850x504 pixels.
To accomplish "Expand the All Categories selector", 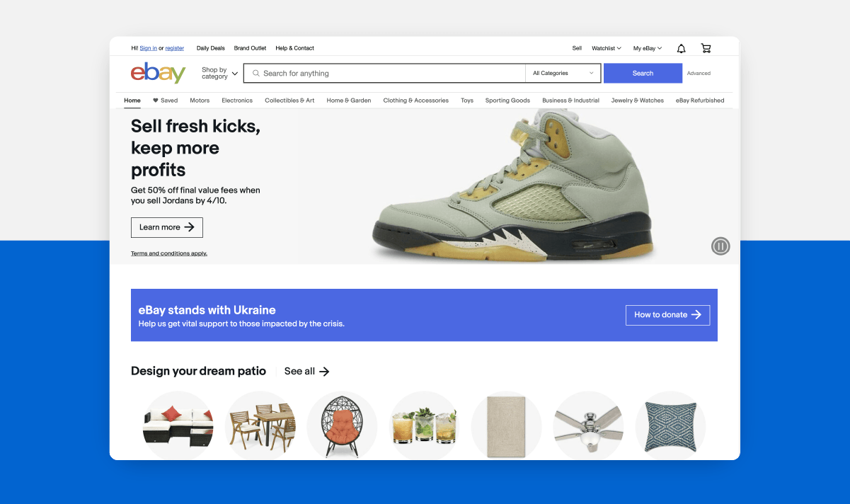I will [562, 73].
